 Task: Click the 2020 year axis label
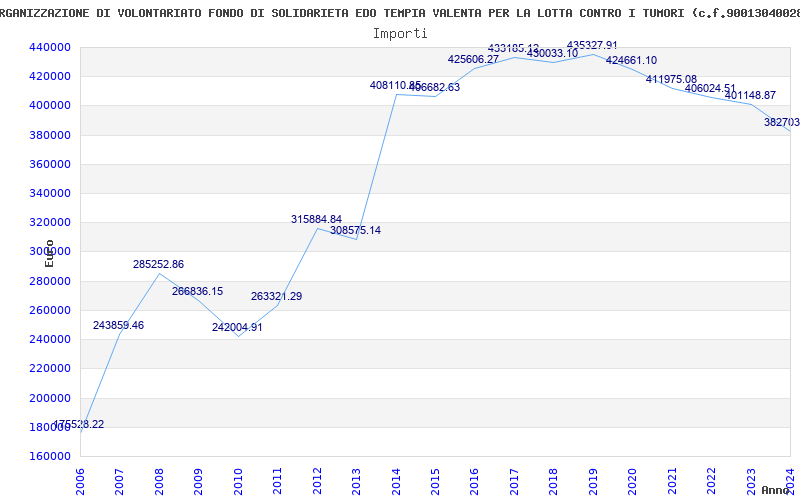coord(633,482)
